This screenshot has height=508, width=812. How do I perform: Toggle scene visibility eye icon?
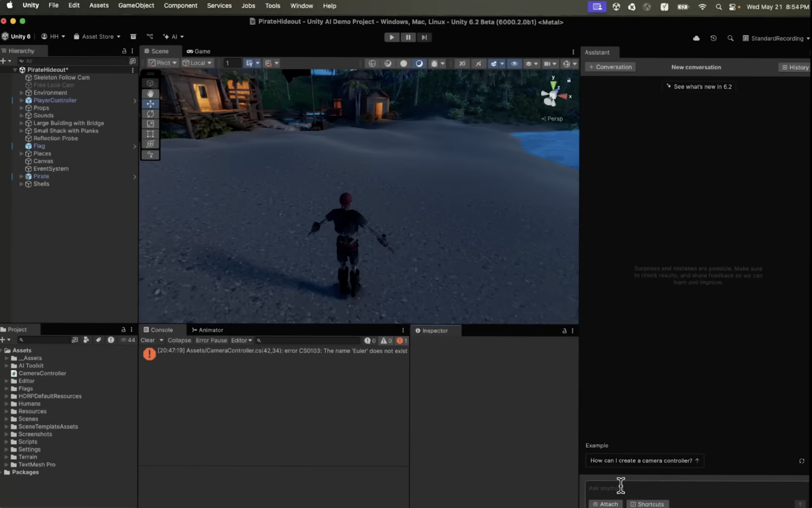pos(515,63)
